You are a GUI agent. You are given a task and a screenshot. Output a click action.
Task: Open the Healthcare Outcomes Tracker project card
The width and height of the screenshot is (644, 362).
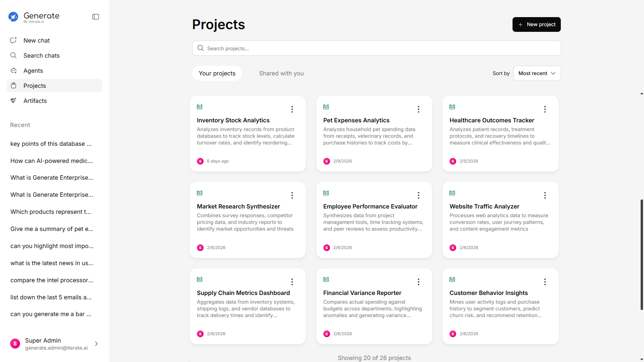(491, 120)
